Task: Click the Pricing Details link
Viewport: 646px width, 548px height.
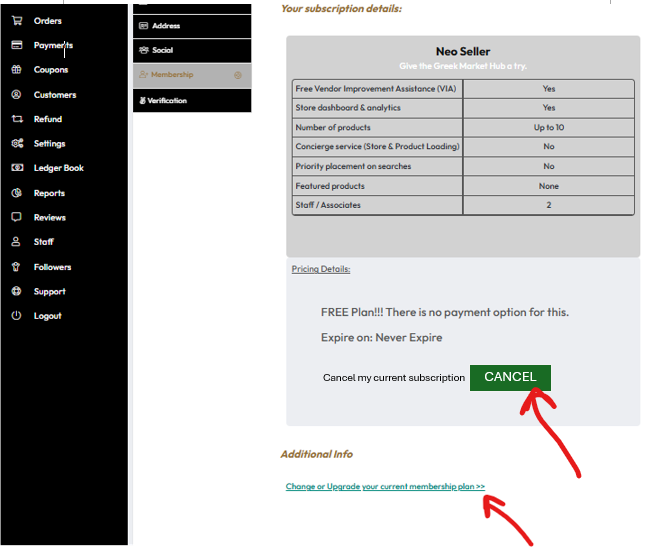Action: click(321, 269)
